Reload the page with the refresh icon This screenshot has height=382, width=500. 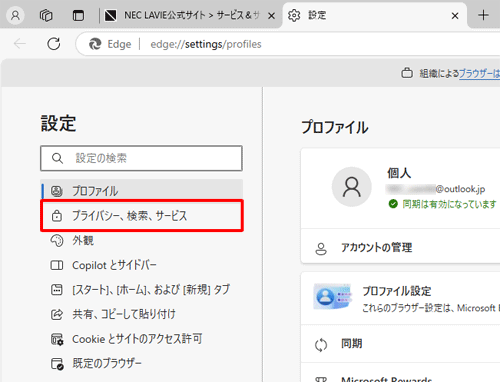pyautogui.click(x=54, y=44)
